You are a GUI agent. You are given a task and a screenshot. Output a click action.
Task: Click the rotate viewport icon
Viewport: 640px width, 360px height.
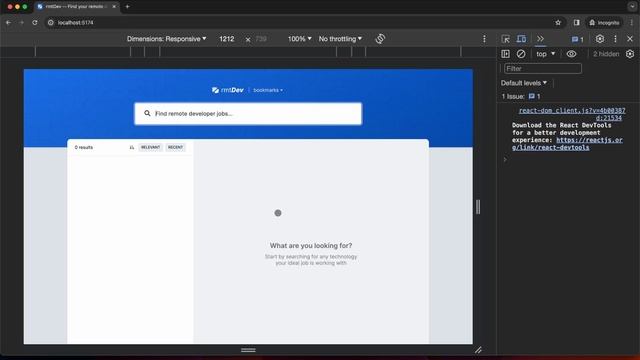[x=380, y=39]
